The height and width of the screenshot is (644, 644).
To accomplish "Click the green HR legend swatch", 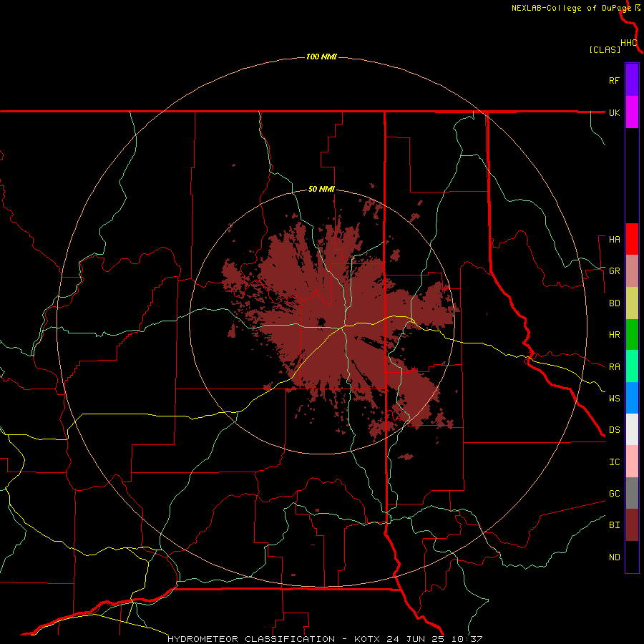I will coord(632,335).
